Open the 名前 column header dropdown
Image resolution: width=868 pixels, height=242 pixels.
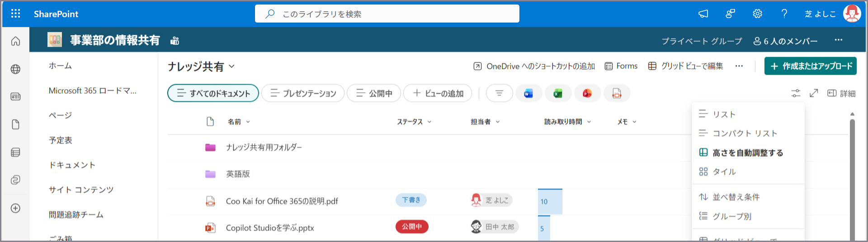tap(239, 122)
